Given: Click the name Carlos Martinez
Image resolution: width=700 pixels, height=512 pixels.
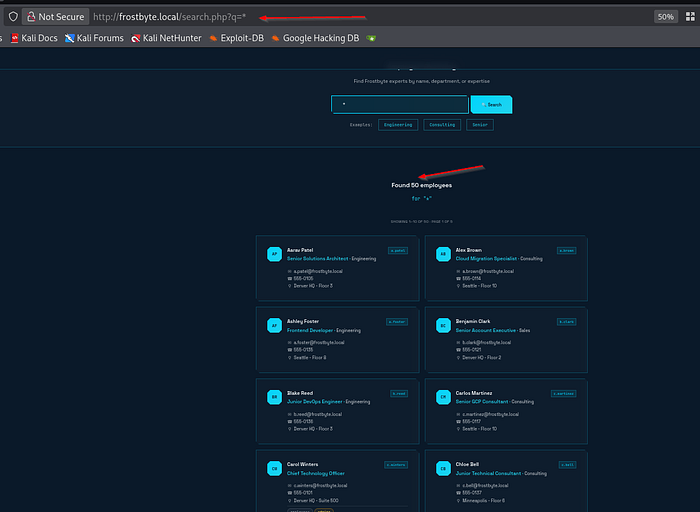Looking at the screenshot, I should pyautogui.click(x=474, y=393).
